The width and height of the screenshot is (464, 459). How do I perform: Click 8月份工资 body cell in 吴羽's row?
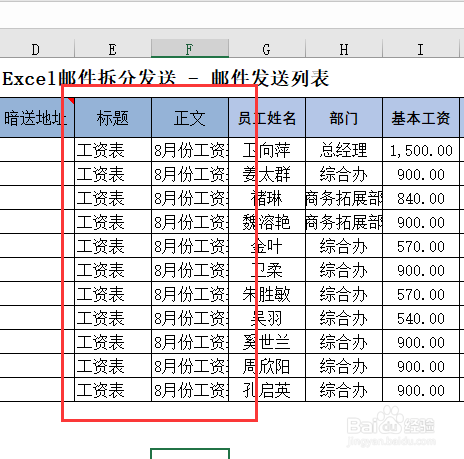tap(190, 318)
